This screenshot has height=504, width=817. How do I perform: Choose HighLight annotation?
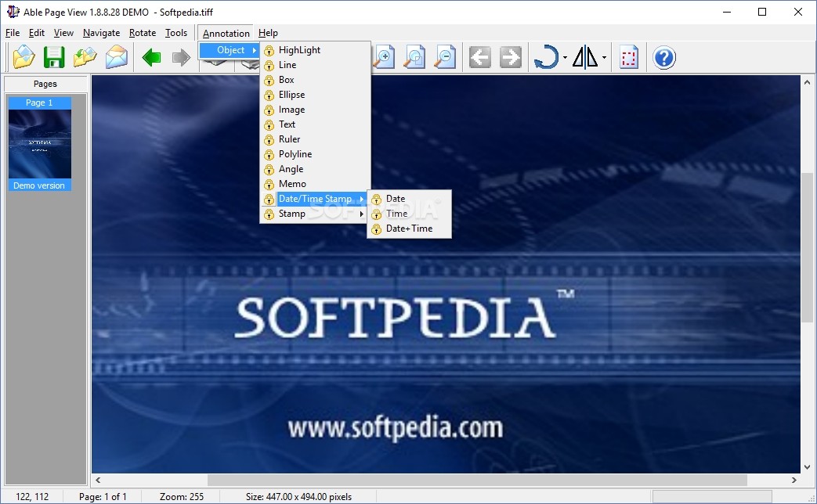pyautogui.click(x=315, y=50)
